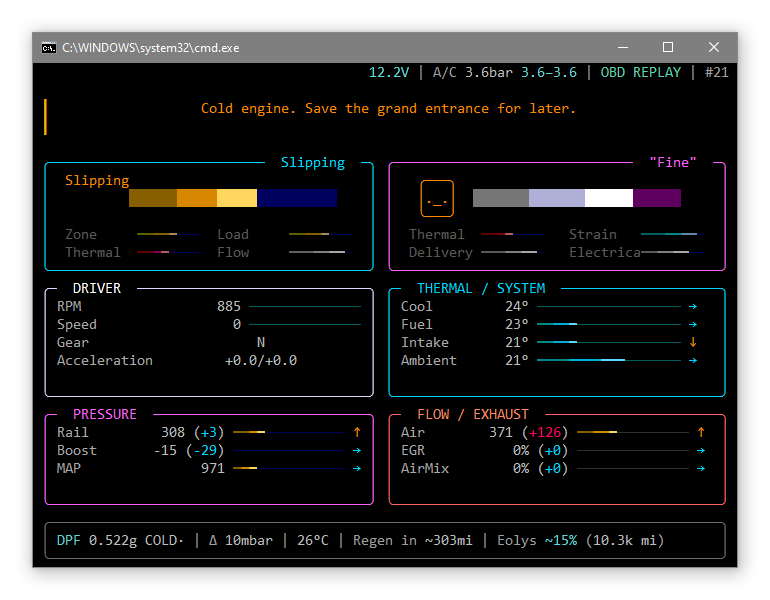Viewport: 770px width, 600px height.
Task: Click the OBD REPLAY status label
Action: pyautogui.click(x=641, y=73)
